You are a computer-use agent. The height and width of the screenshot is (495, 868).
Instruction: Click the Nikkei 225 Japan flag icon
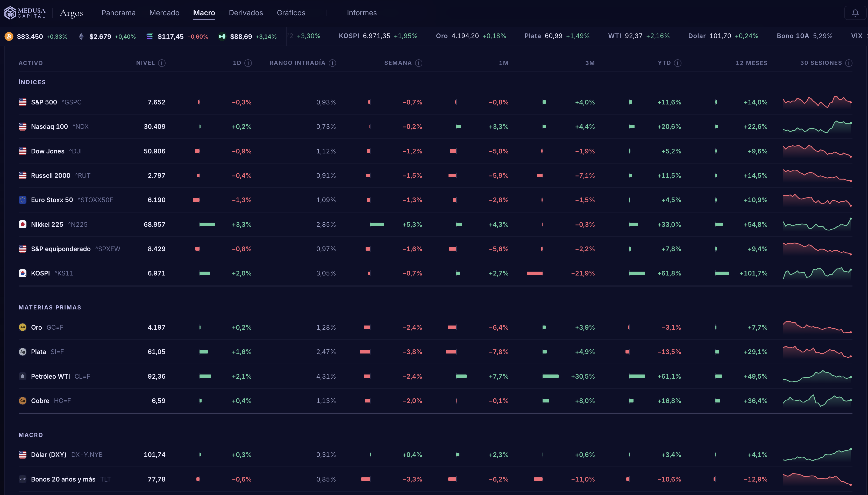[23, 224]
